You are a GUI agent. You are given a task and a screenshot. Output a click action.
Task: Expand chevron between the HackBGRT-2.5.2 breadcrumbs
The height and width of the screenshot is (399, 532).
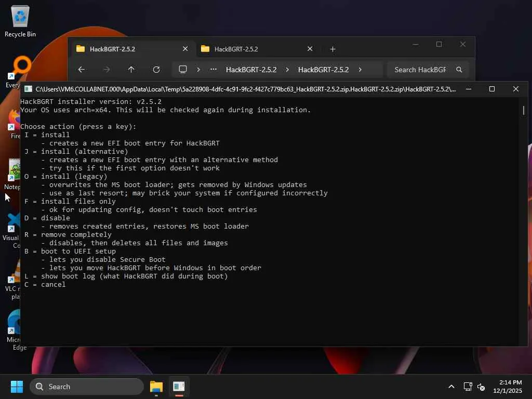(x=287, y=70)
